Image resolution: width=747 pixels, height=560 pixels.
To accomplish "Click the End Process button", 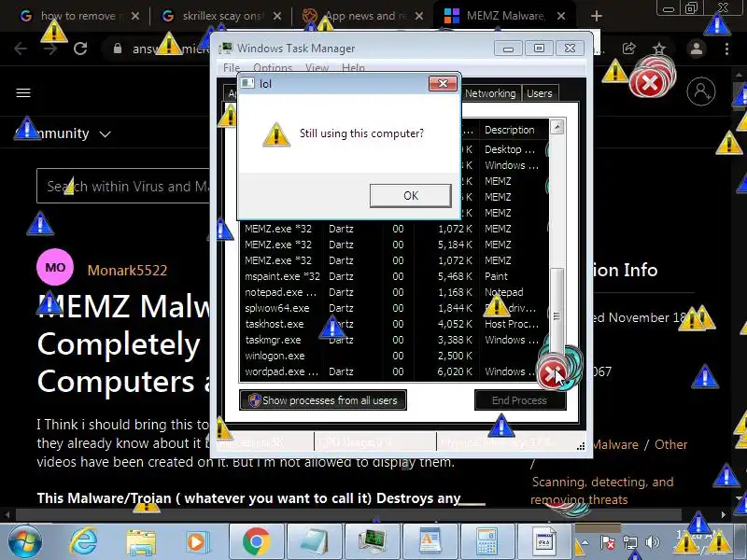I will (x=520, y=400).
